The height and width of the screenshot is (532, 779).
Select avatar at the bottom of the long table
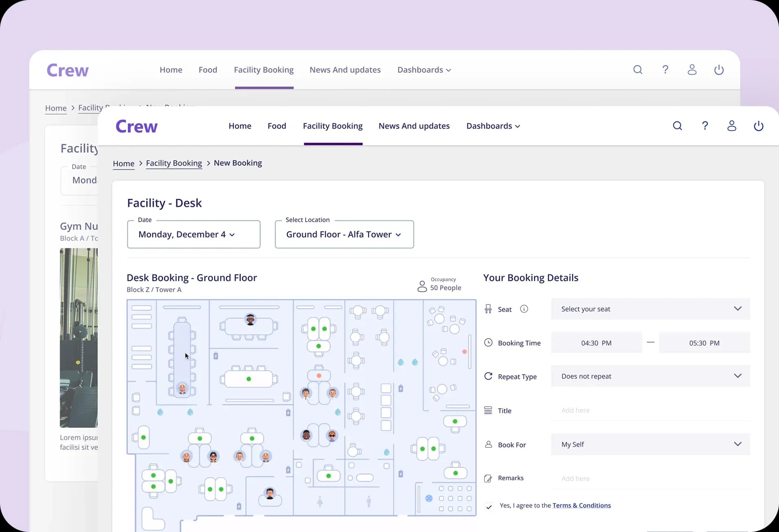tap(182, 388)
